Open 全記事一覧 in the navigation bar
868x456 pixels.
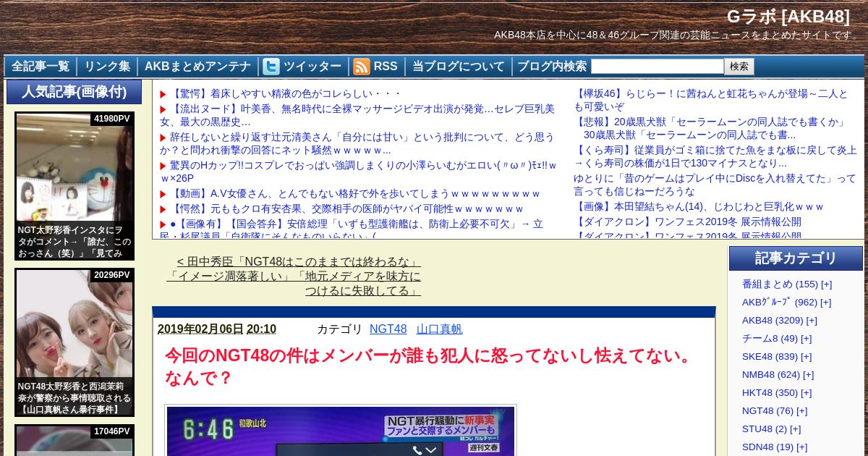(41, 67)
